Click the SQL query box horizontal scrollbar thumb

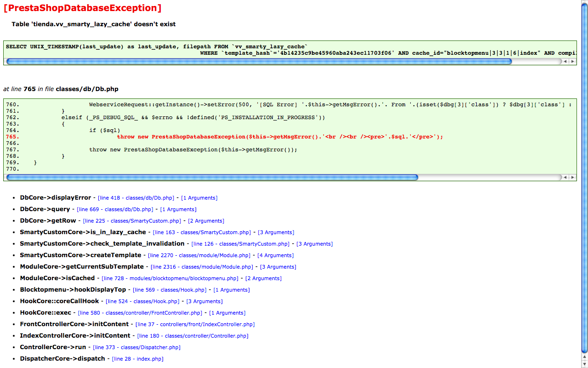(259, 61)
